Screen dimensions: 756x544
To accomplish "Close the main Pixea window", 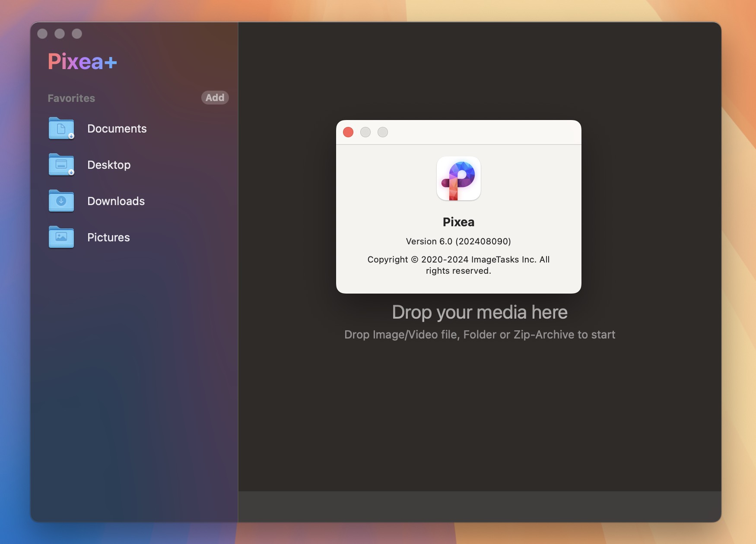I will coord(42,34).
